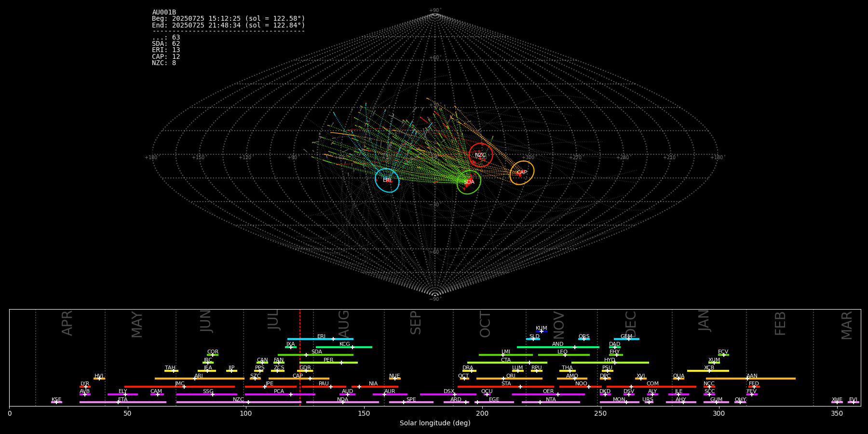Click the −90 latitude label below the map
The width and height of the screenshot is (868, 434).
click(x=434, y=299)
